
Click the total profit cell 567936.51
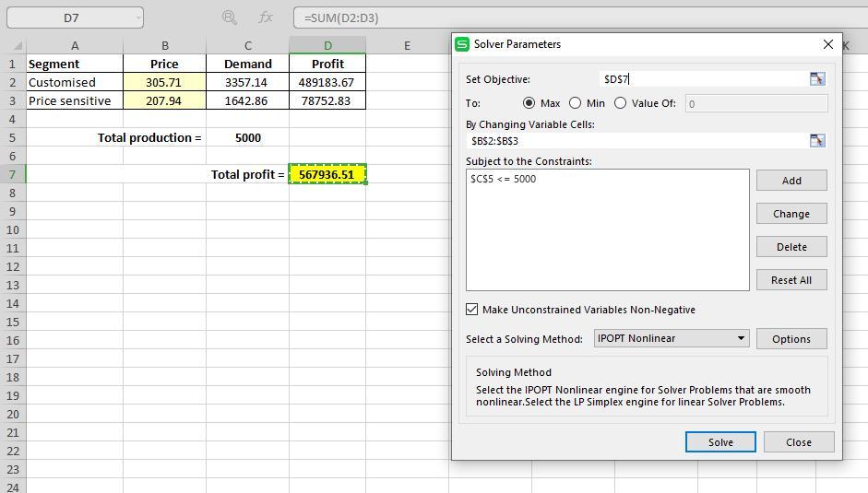click(x=327, y=175)
